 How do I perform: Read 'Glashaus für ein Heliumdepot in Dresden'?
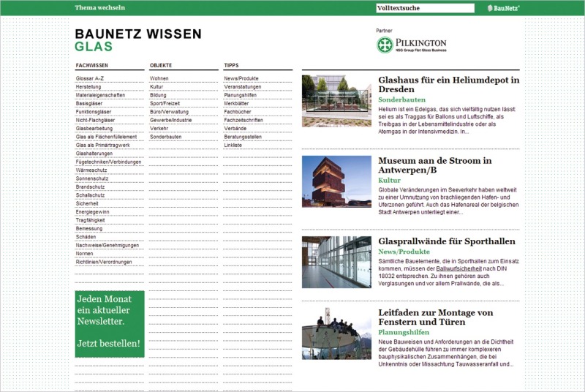click(449, 85)
